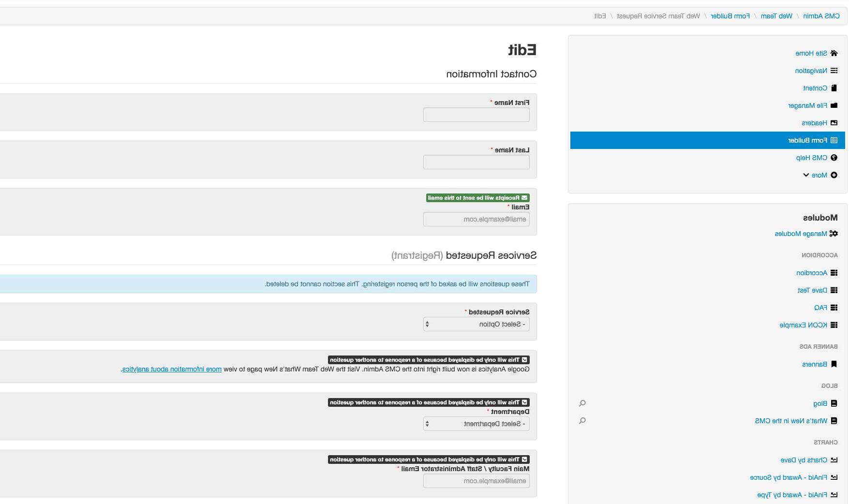
Task: Click 'Receipts will be sent to this email' badge
Action: pyautogui.click(x=478, y=198)
